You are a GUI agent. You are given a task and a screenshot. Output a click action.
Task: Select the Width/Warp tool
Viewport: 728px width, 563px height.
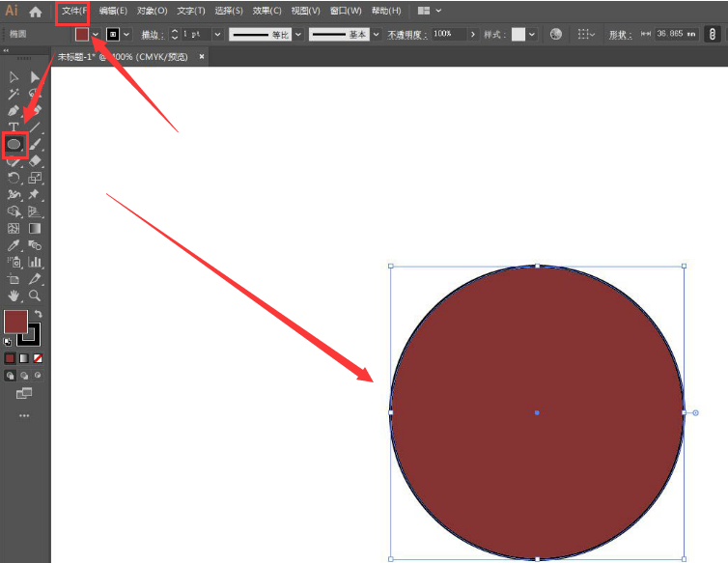tap(14, 195)
